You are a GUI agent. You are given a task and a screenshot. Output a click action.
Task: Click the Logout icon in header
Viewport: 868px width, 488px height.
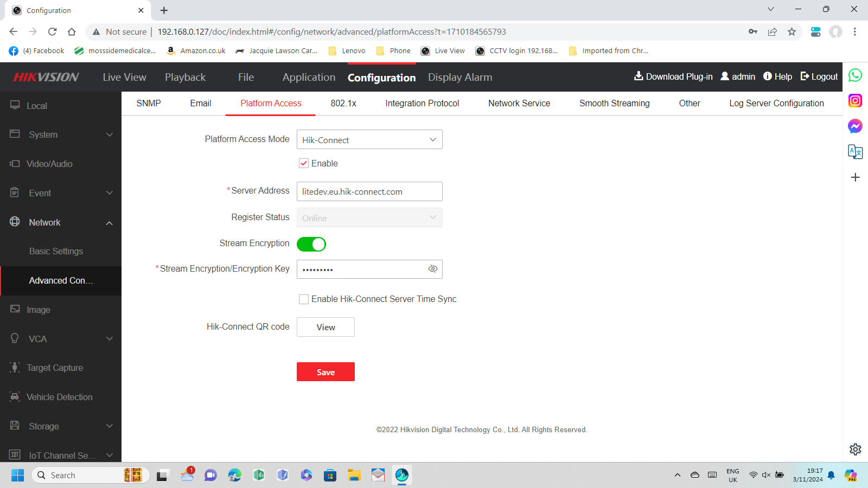[805, 76]
